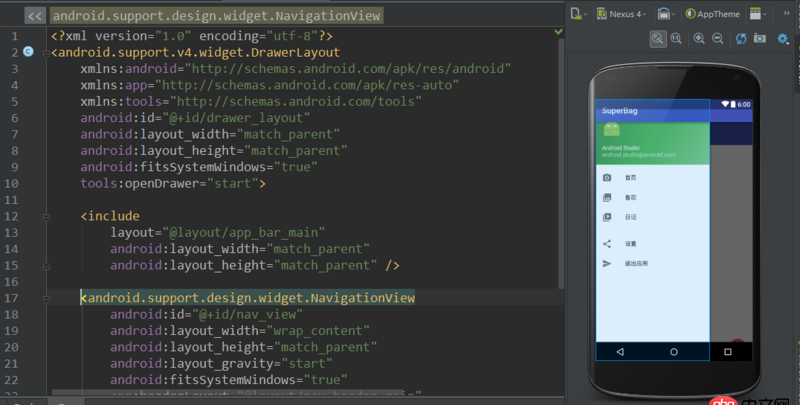Click the recents square in preview navigation bar

point(728,351)
